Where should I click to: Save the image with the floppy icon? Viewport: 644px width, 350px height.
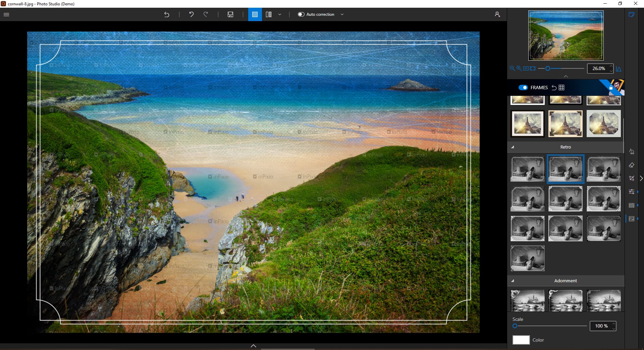[x=230, y=14]
